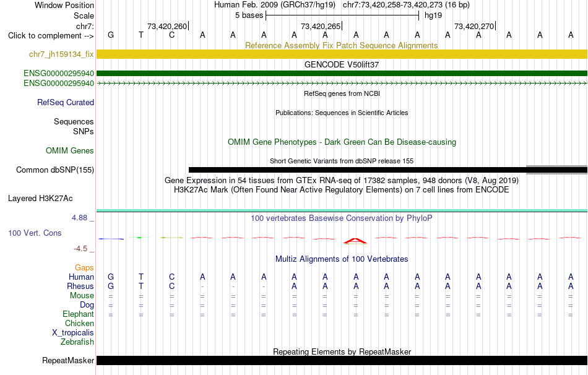
Task: Select the Human alignment row label
Action: pyautogui.click(x=81, y=277)
